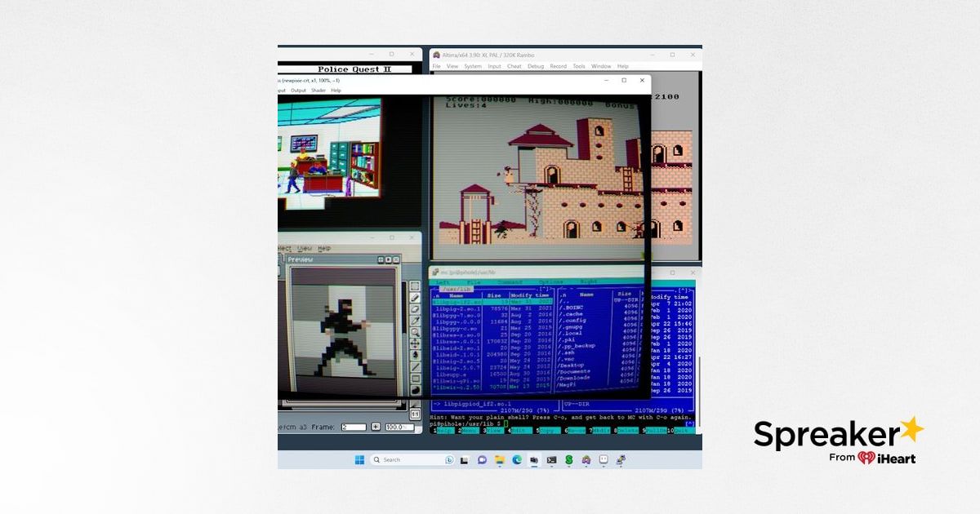Click 2 Menu in Midnight Commander key bar

pos(468,431)
